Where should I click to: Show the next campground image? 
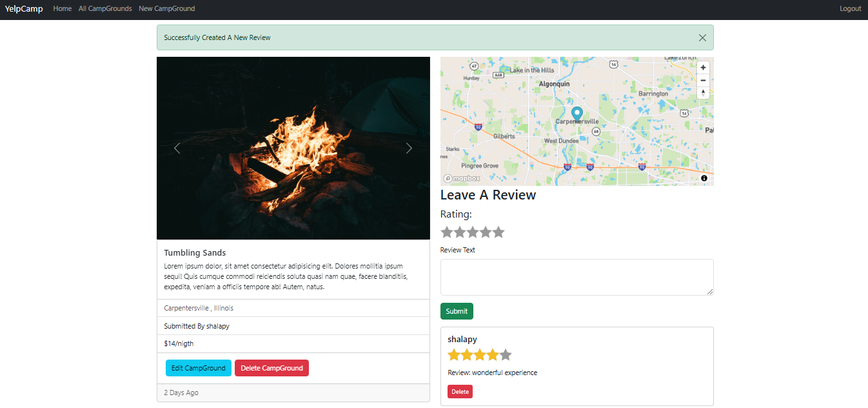(x=409, y=148)
